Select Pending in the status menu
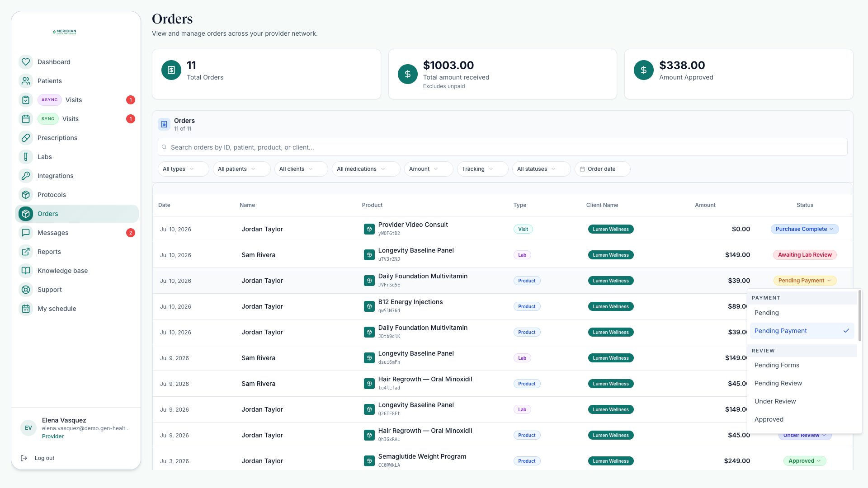The height and width of the screenshot is (488, 868). tap(802, 313)
